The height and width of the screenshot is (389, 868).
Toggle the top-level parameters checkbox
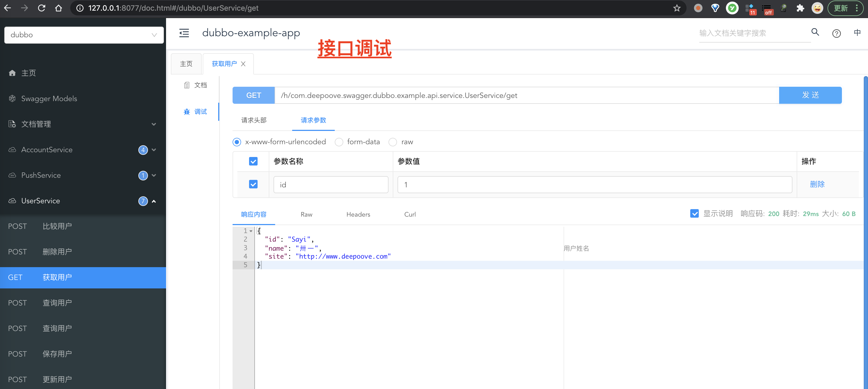coord(254,161)
